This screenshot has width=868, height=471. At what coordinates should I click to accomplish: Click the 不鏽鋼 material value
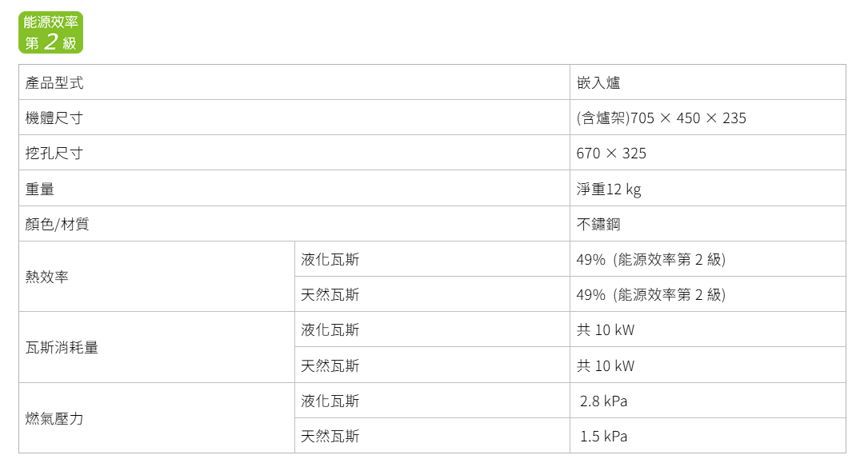pyautogui.click(x=598, y=224)
